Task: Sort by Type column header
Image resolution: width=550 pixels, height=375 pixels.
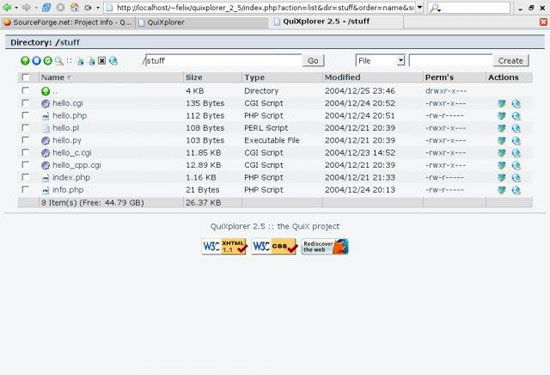Action: click(x=254, y=78)
